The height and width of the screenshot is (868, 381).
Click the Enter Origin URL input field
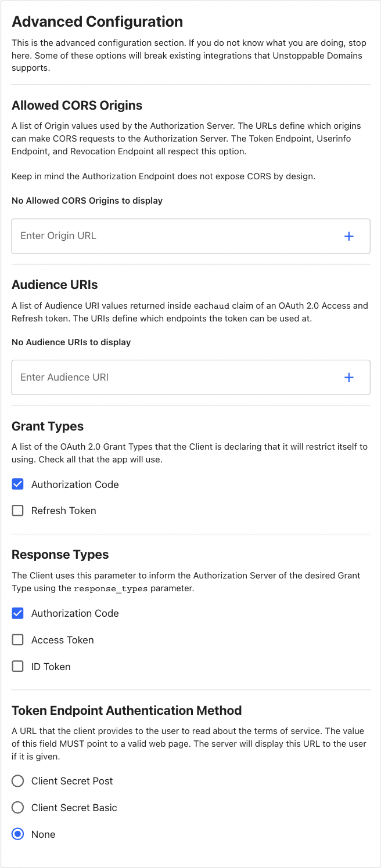pyautogui.click(x=116, y=236)
